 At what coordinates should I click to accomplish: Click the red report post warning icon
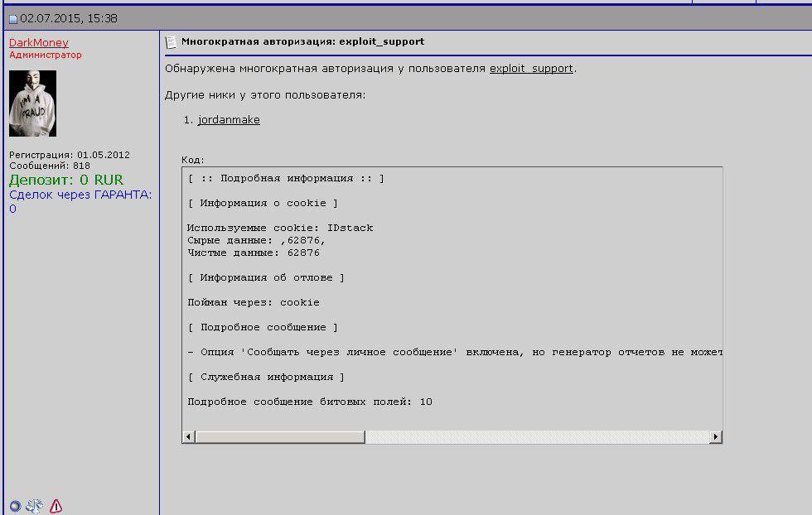click(56, 506)
